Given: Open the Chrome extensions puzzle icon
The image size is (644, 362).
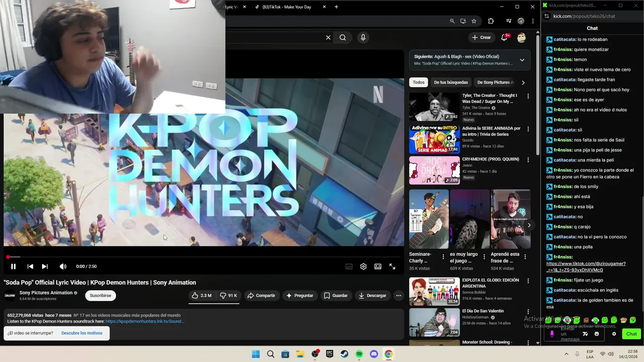Looking at the screenshot, I should (491, 21).
